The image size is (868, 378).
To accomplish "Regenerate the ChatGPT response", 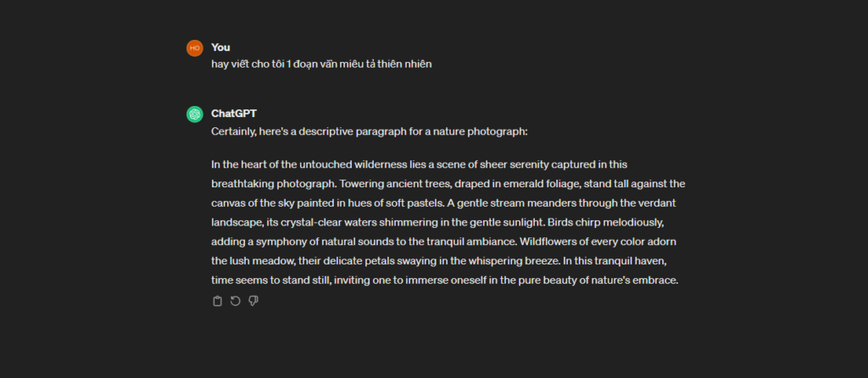I will click(x=235, y=301).
